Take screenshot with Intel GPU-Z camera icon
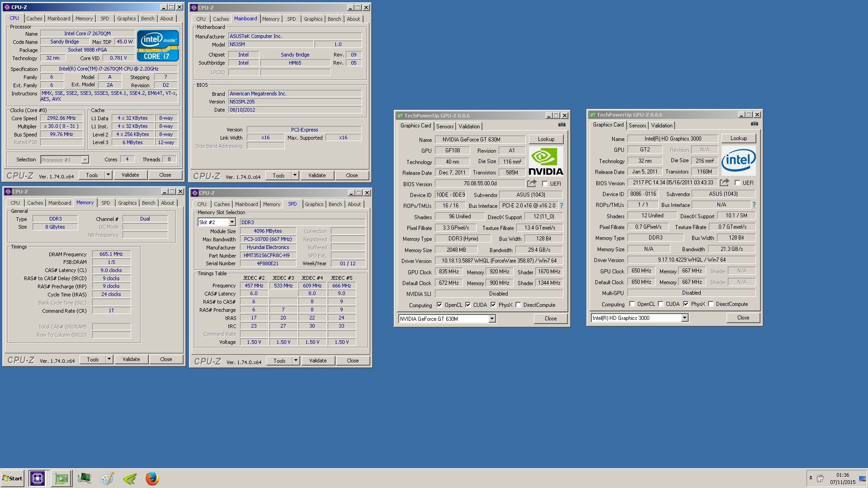 click(754, 124)
